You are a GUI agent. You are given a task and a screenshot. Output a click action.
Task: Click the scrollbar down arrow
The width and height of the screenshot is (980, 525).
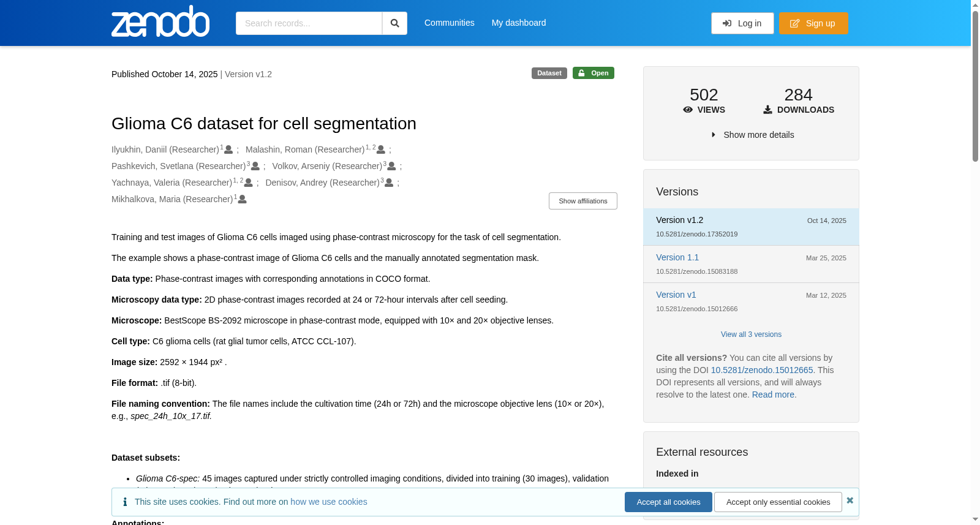975,519
